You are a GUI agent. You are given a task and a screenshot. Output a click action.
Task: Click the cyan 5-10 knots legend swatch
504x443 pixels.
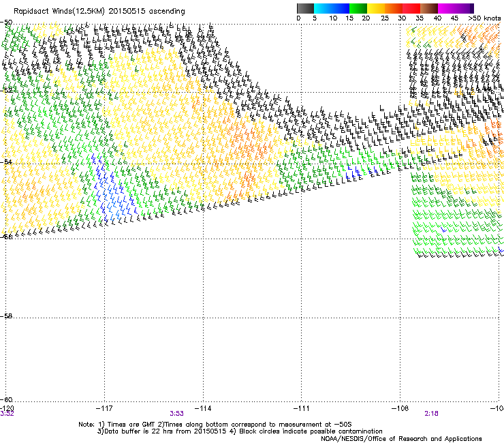coord(322,8)
